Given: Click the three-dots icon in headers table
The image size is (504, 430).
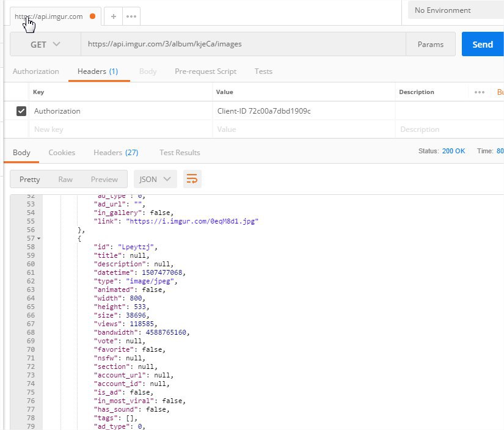Looking at the screenshot, I should pos(479,92).
